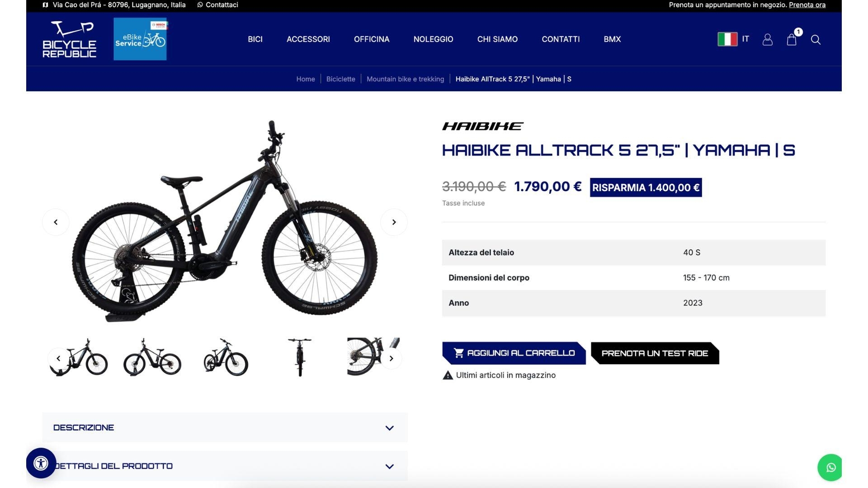
Task: Click Prenota un test ride button
Action: tap(655, 353)
